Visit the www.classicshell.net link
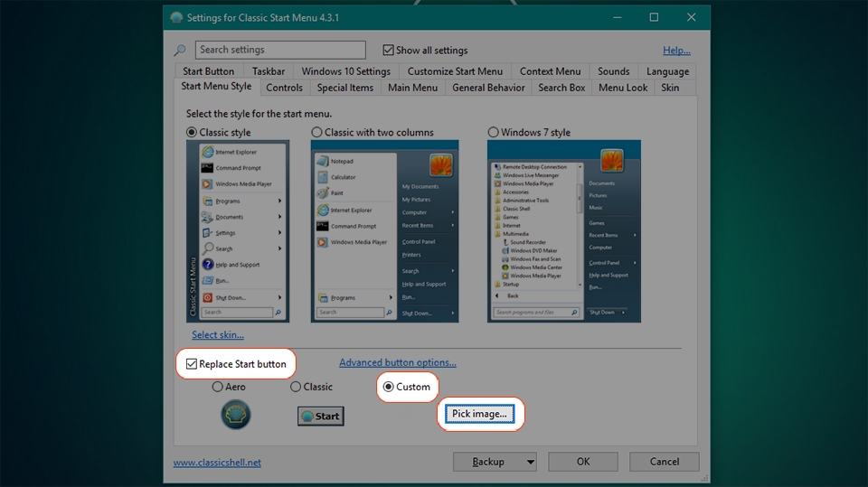This screenshot has width=868, height=487. tap(217, 463)
